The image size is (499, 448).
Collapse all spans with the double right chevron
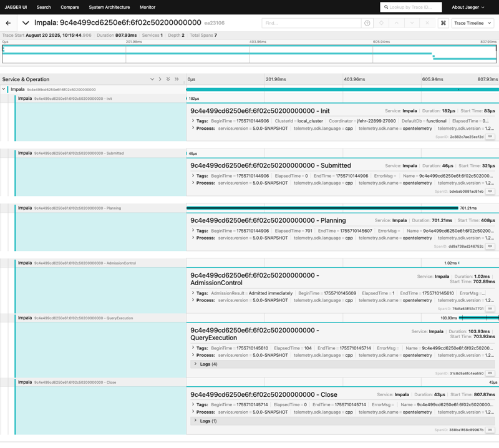[x=177, y=79]
